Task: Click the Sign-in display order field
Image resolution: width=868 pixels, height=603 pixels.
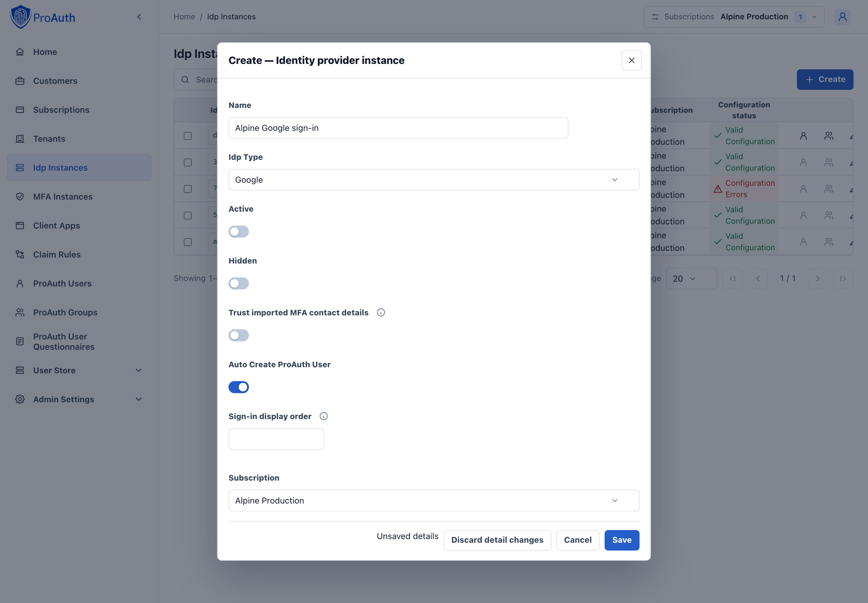Action: pos(276,439)
